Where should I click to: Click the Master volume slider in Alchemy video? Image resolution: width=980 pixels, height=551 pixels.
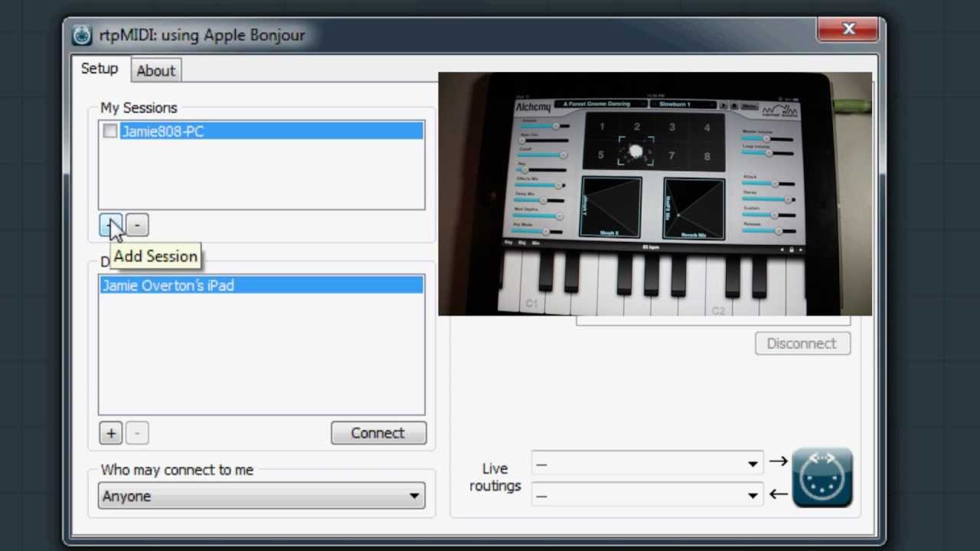769,139
